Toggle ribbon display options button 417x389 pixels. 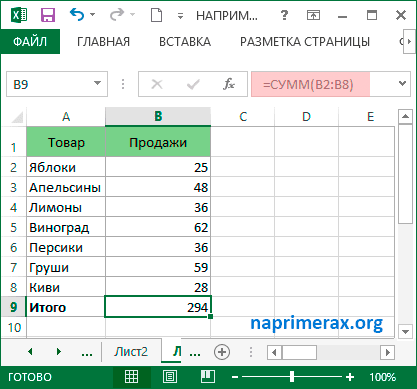313,15
